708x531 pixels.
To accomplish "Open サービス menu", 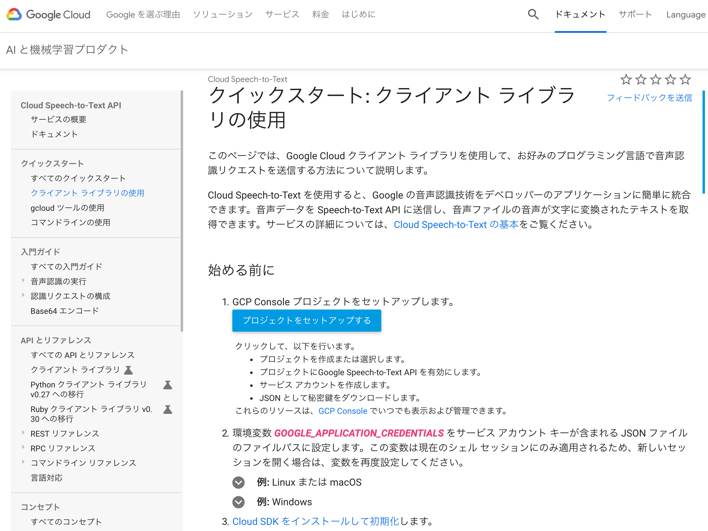I will [x=282, y=14].
